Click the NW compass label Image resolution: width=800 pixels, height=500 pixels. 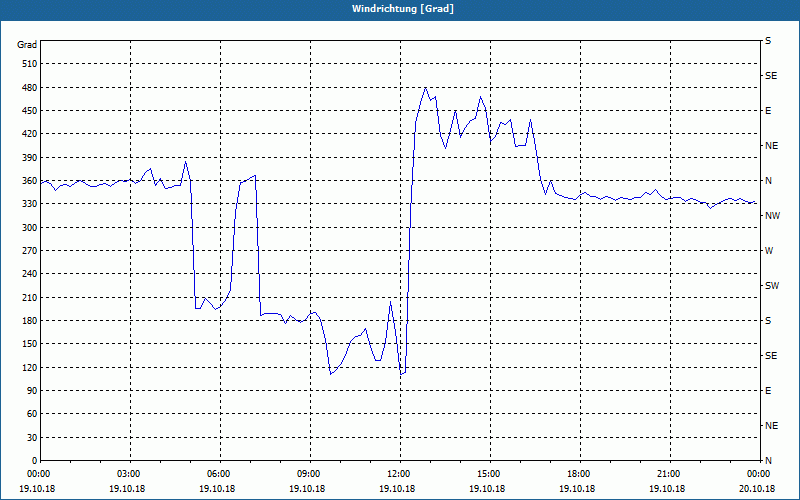pyautogui.click(x=772, y=216)
